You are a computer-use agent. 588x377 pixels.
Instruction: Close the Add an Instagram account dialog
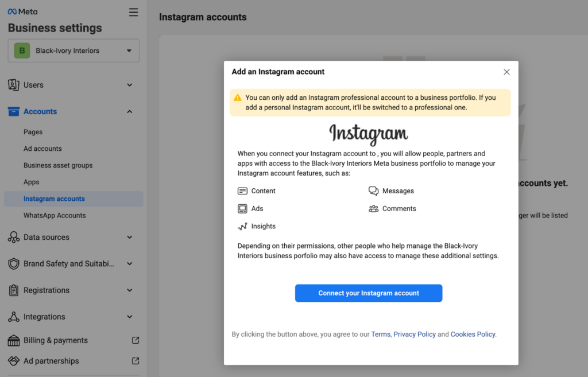(506, 72)
